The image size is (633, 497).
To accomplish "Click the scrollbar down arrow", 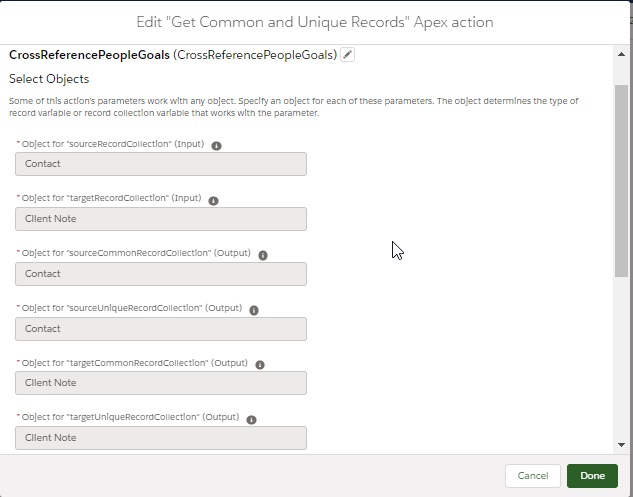I will (621, 444).
